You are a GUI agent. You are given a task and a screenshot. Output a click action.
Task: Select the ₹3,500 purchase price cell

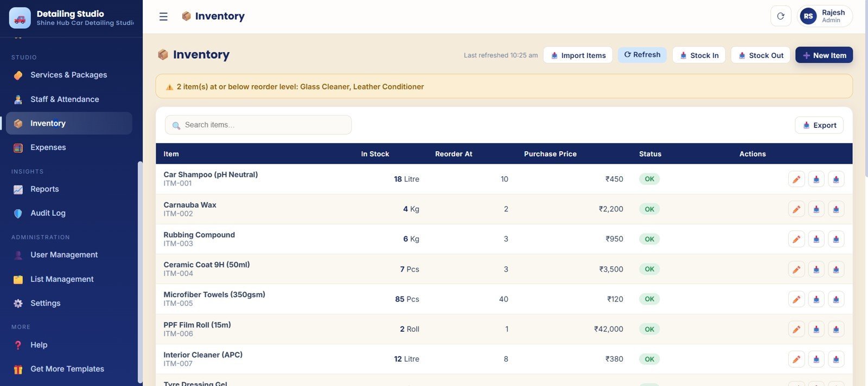tap(611, 269)
